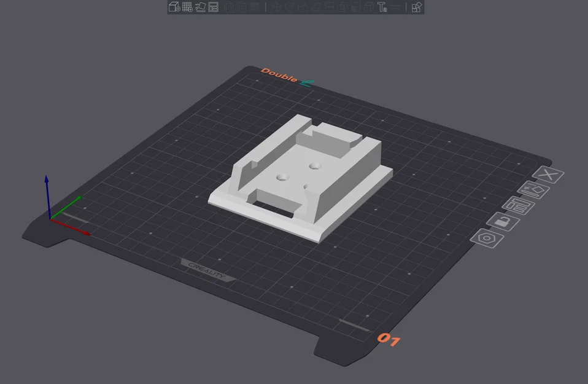This screenshot has width=588, height=384.
Task: Click the greyed variable layer height icon
Action: tap(255, 7)
